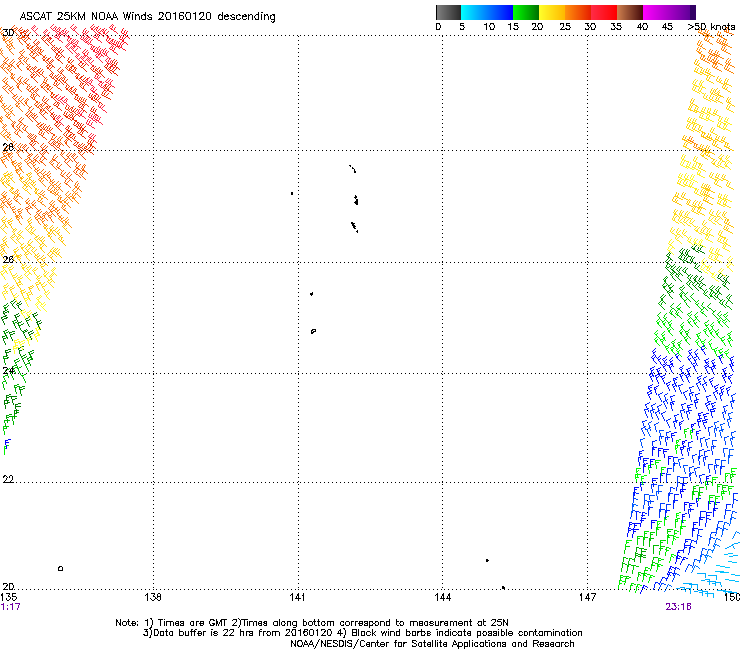Click the longitude axis label '147'
740x650 pixels.
point(587,597)
